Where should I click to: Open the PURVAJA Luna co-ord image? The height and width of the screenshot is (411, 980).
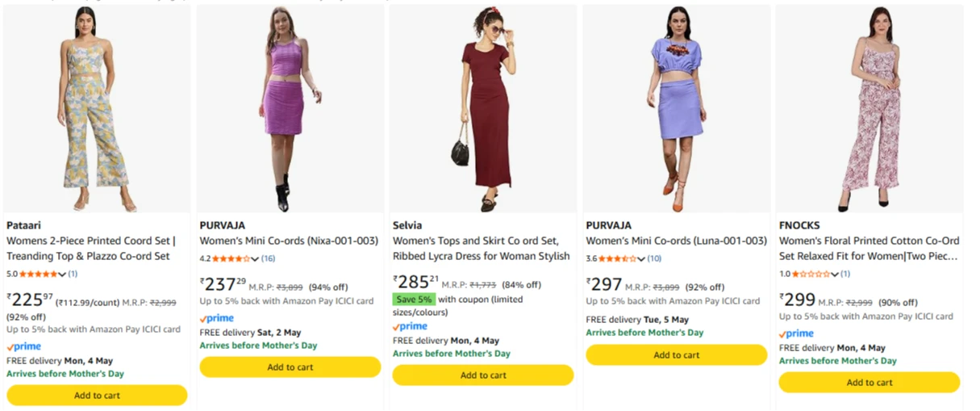tap(676, 109)
